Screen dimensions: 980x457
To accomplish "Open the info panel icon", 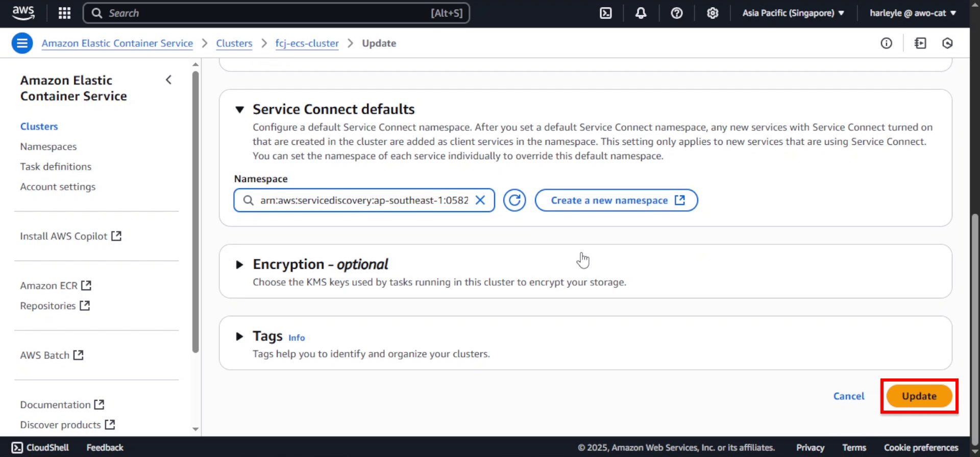I will (x=886, y=43).
